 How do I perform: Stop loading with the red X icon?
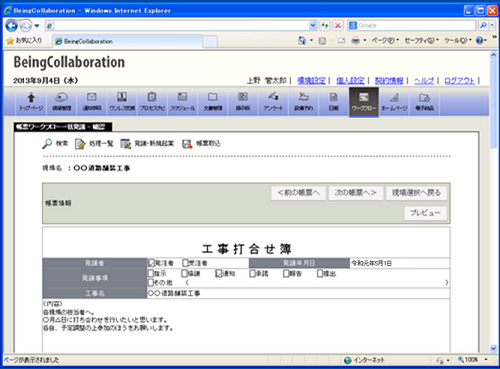(x=338, y=25)
